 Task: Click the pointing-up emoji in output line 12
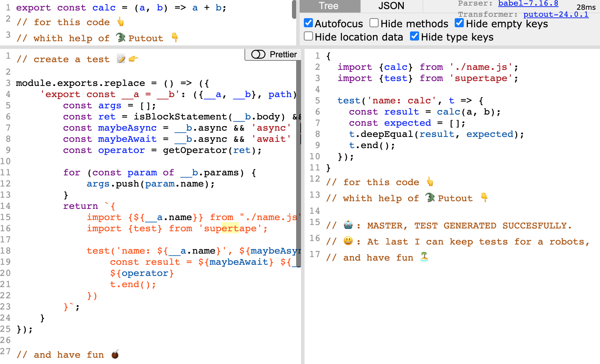tap(430, 182)
